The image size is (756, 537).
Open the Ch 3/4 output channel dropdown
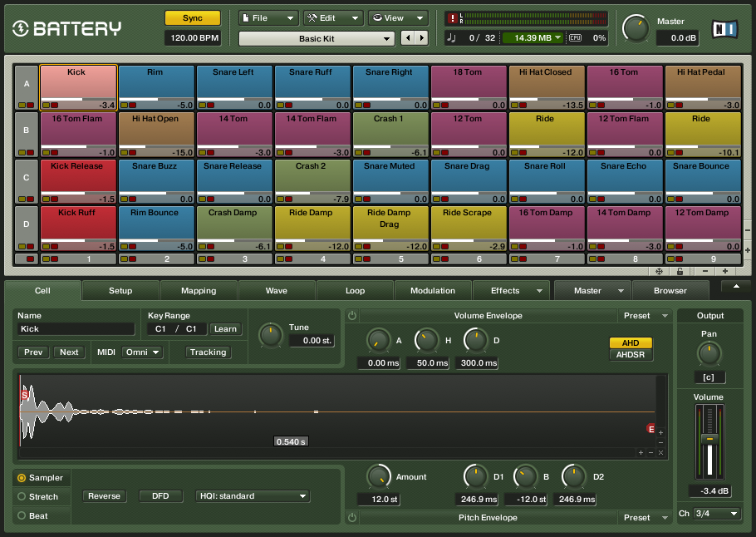717,514
